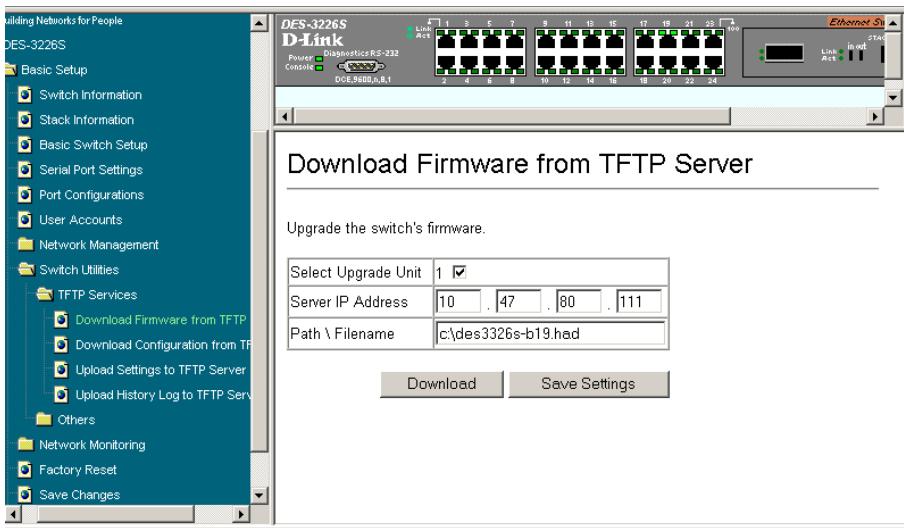904x528 pixels.
Task: Click fourth octet field containing 111
Action: click(x=639, y=301)
